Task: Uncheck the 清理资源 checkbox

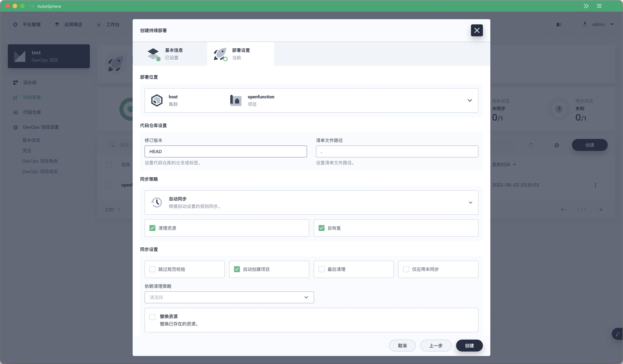Action: point(152,228)
